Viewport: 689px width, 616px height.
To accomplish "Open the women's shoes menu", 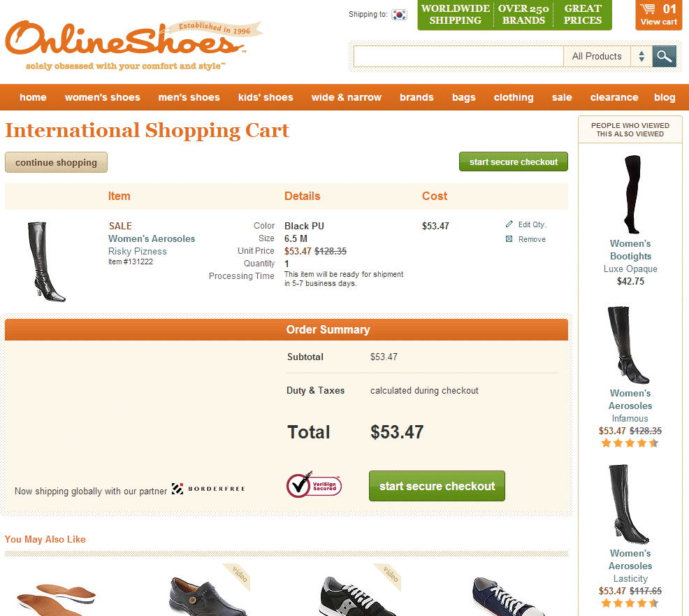I will (x=103, y=97).
